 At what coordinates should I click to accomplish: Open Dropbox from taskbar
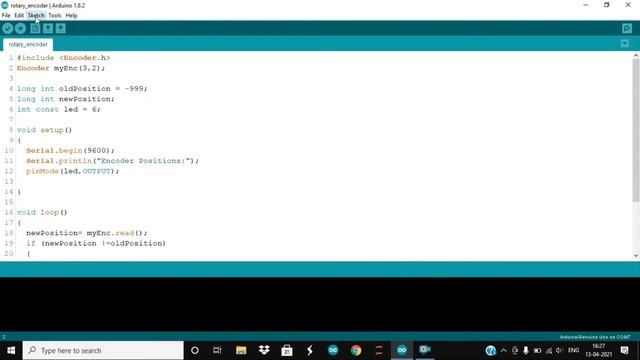coord(264,350)
